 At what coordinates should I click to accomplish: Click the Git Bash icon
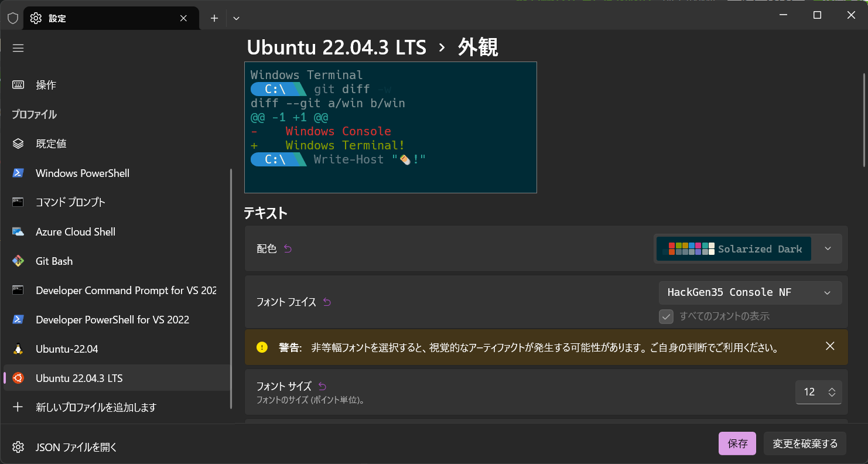click(18, 261)
